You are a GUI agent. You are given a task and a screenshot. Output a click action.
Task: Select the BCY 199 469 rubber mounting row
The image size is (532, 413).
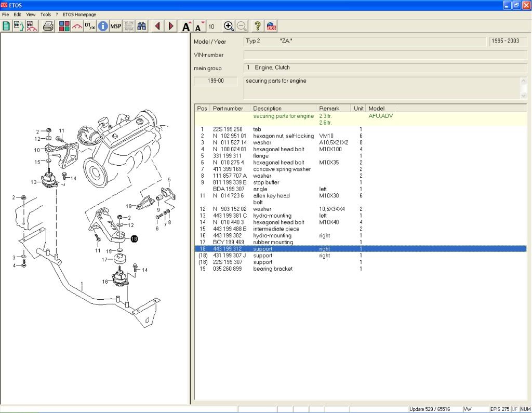coord(361,242)
